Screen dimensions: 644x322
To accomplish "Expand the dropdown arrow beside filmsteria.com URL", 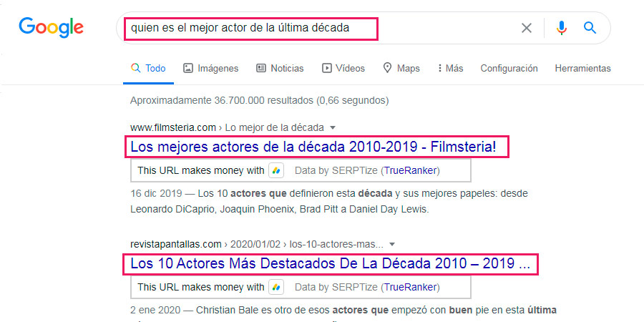I will tap(333, 128).
